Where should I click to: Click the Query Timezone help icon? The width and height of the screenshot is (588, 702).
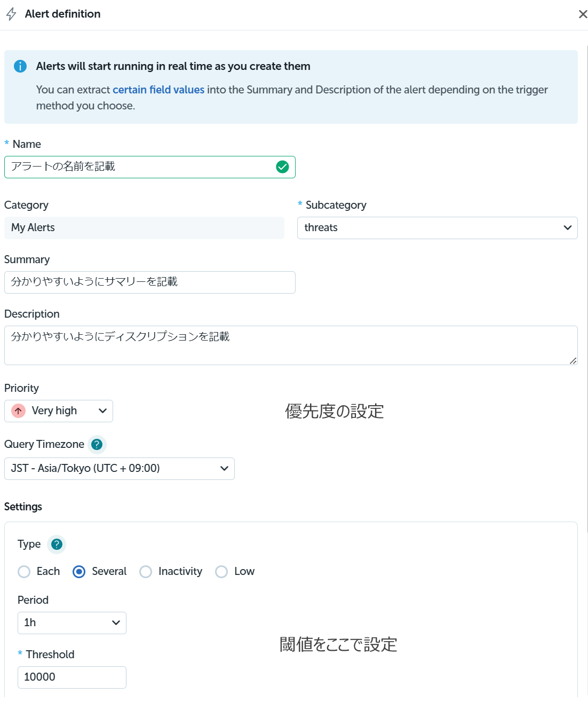[x=97, y=444]
